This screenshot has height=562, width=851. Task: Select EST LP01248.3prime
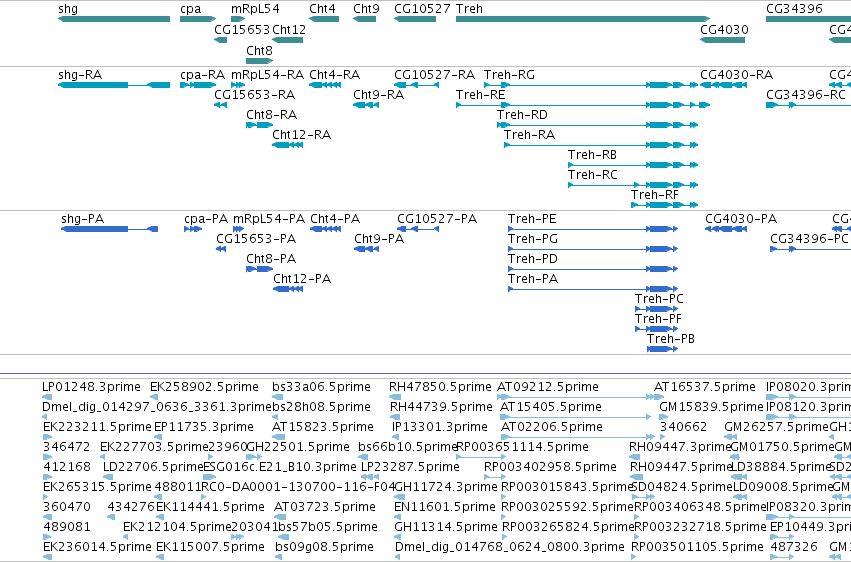91,387
